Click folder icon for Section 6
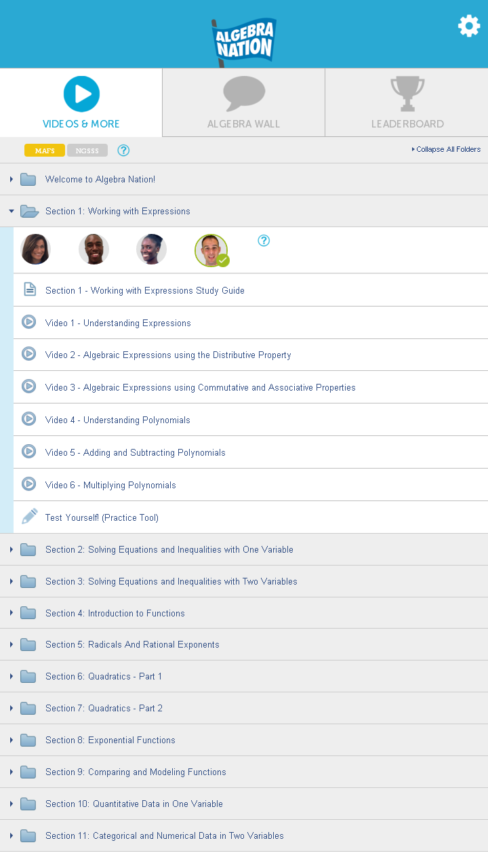The width and height of the screenshot is (488, 868). click(x=28, y=676)
